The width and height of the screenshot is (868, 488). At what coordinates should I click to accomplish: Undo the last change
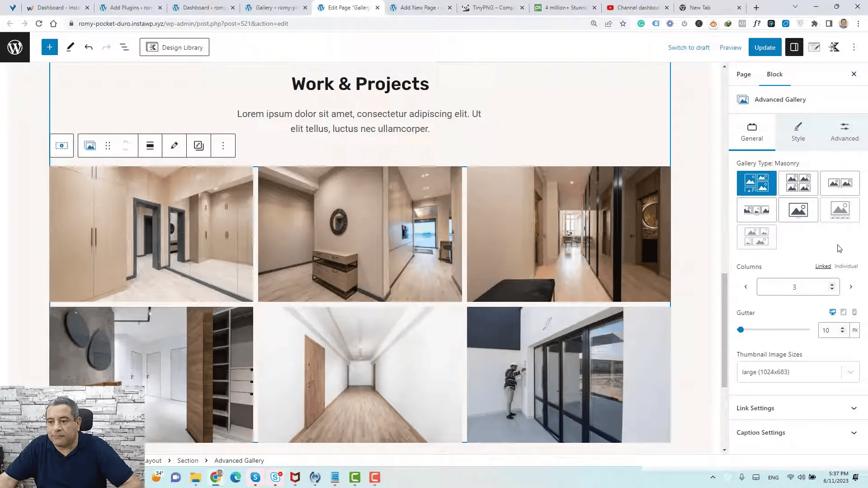[x=89, y=47]
